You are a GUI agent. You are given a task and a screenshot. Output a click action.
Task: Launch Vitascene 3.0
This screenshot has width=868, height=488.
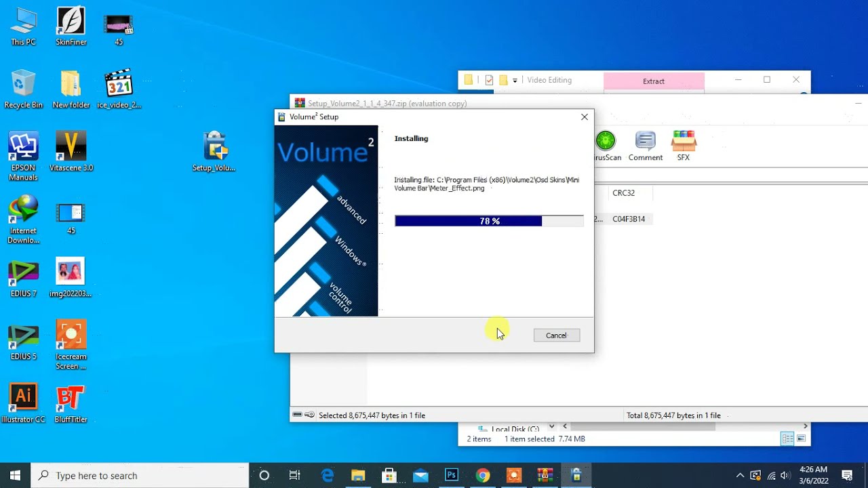[71, 152]
